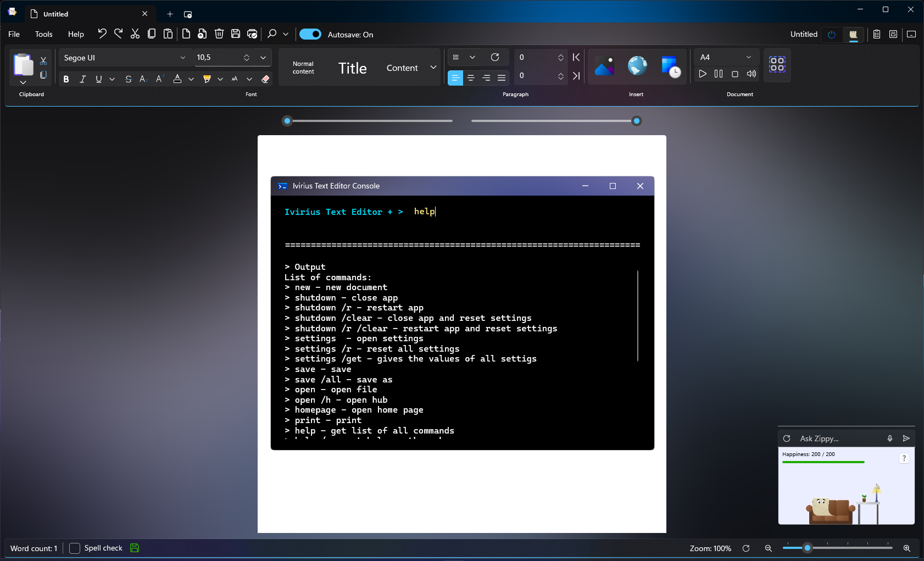Cut the selected text
Screen dimensions: 924x561
pos(135,34)
